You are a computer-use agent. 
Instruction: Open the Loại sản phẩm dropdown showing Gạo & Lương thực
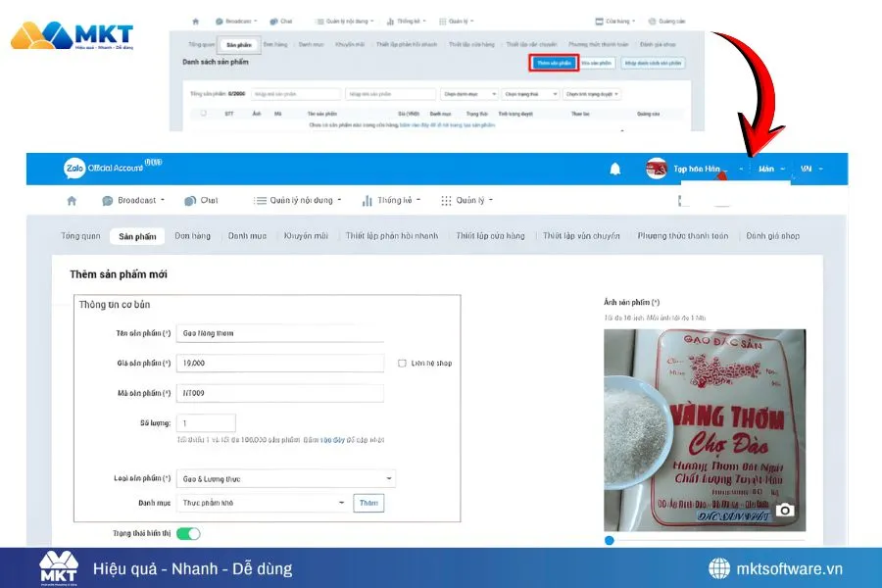coord(286,478)
